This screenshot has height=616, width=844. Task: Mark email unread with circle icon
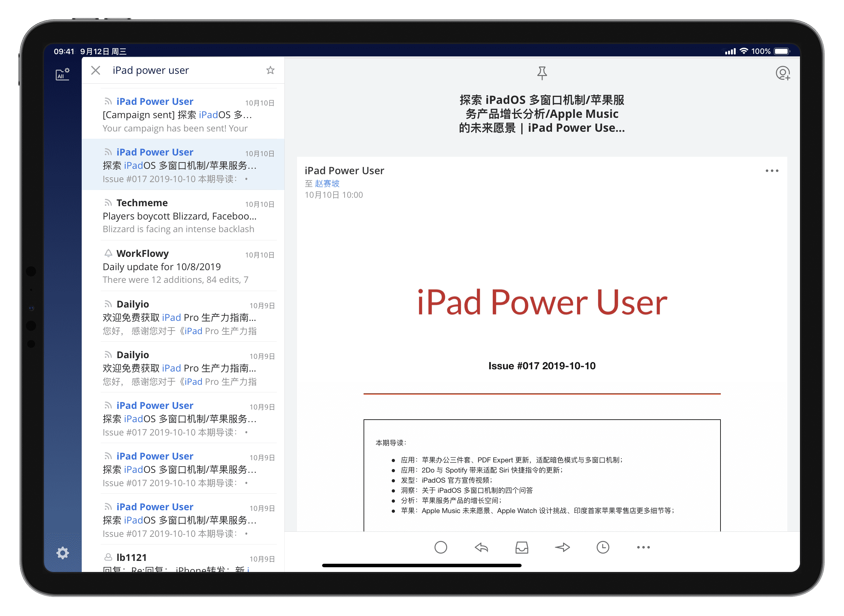440,547
